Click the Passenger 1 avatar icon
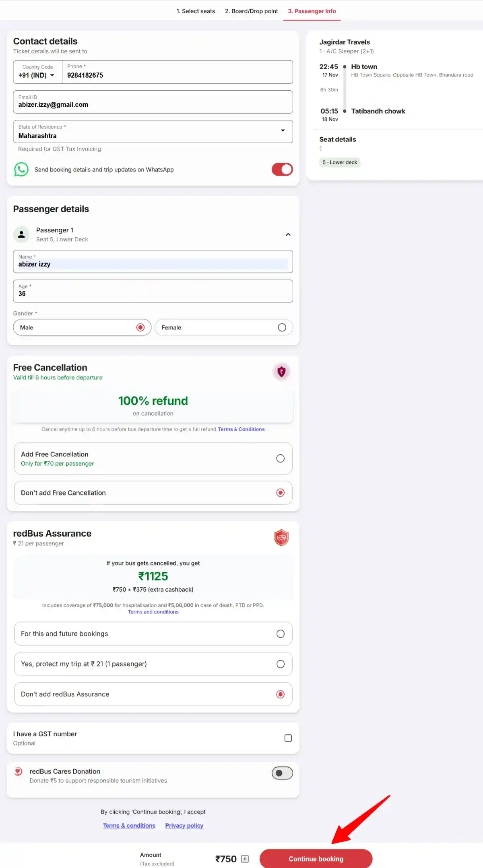Screen dimensions: 483x868 21,234
